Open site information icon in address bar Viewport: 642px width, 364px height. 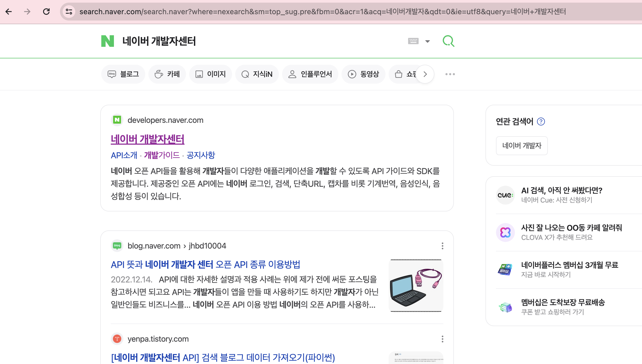(x=69, y=12)
